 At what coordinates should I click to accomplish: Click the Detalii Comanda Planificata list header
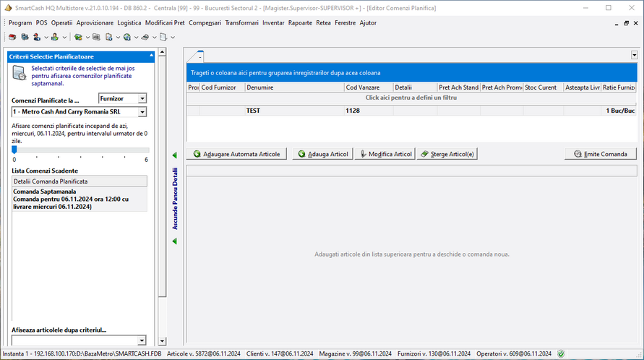(80, 181)
